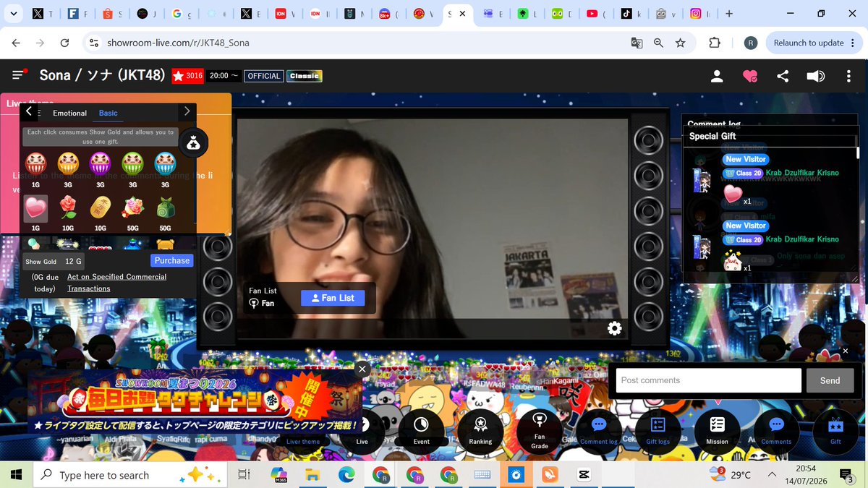868x488 pixels.
Task: Click the Send comment button
Action: [830, 380]
